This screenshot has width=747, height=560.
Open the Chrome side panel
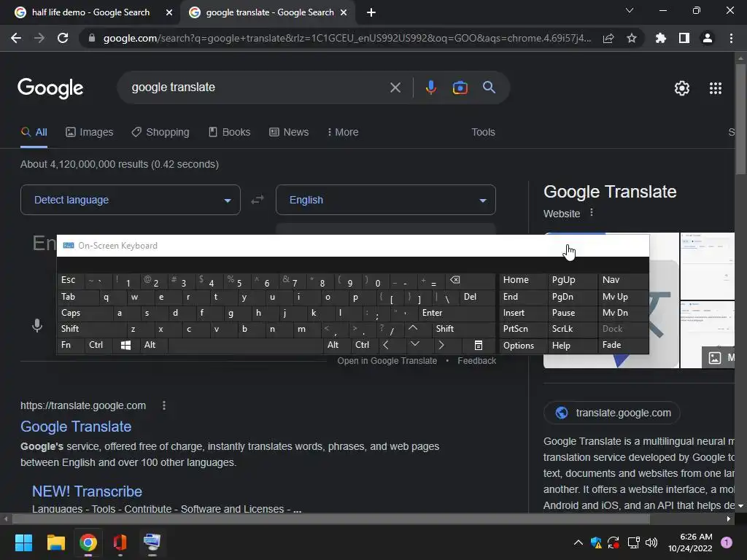[x=684, y=38]
